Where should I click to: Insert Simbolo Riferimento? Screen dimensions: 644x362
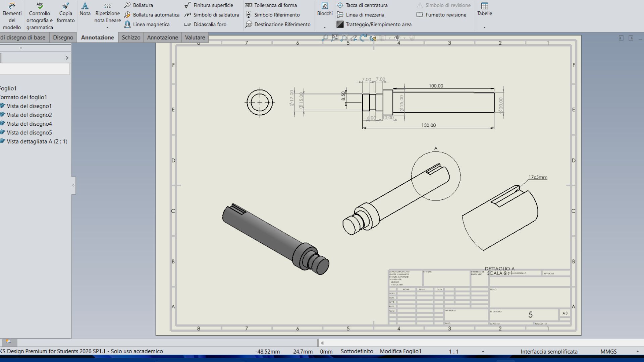[272, 15]
